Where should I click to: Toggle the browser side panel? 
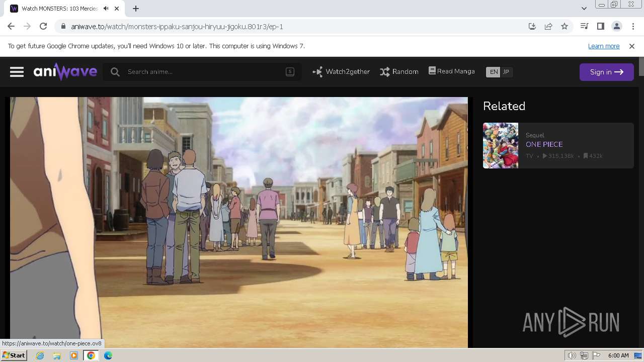(x=600, y=26)
